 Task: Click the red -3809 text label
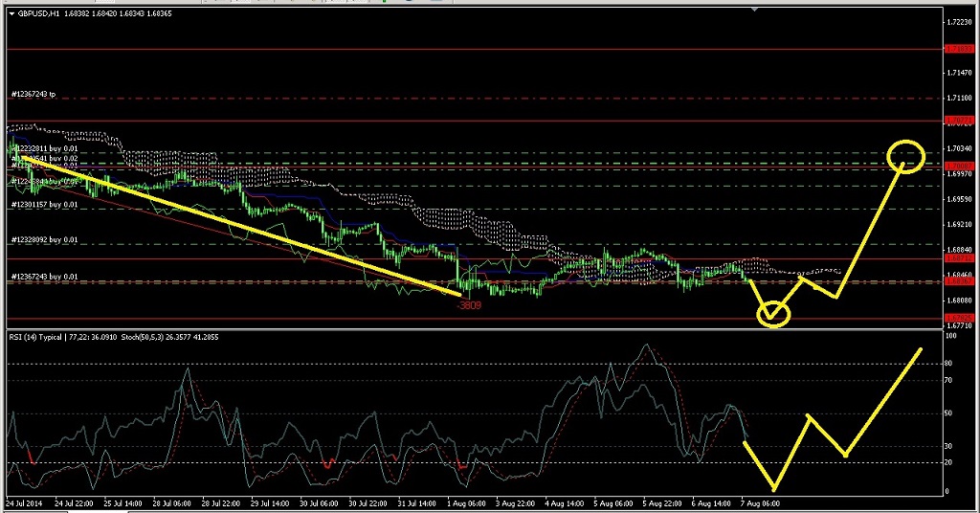[469, 305]
